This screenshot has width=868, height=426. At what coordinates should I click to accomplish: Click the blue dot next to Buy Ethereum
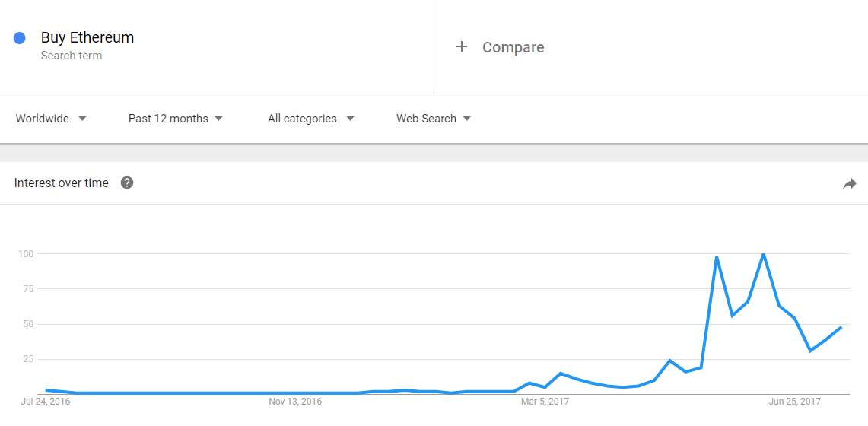point(19,37)
